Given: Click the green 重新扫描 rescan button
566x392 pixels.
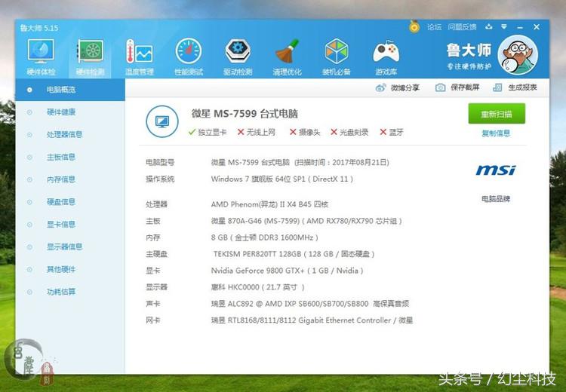Looking at the screenshot, I should tap(497, 114).
